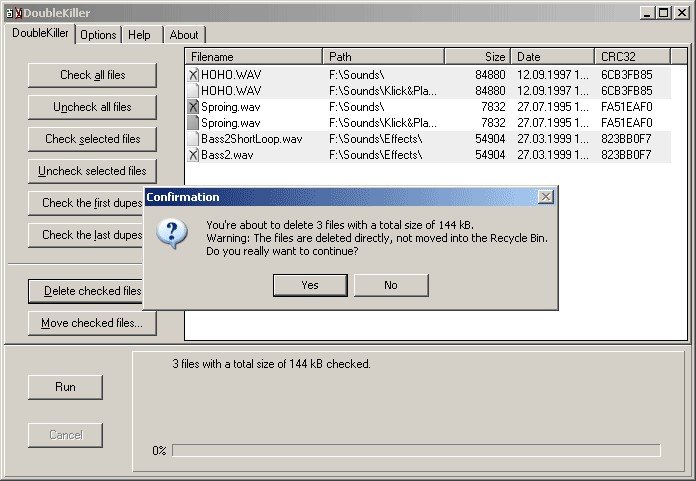Click Uncheck all files button
696x481 pixels.
click(x=92, y=107)
